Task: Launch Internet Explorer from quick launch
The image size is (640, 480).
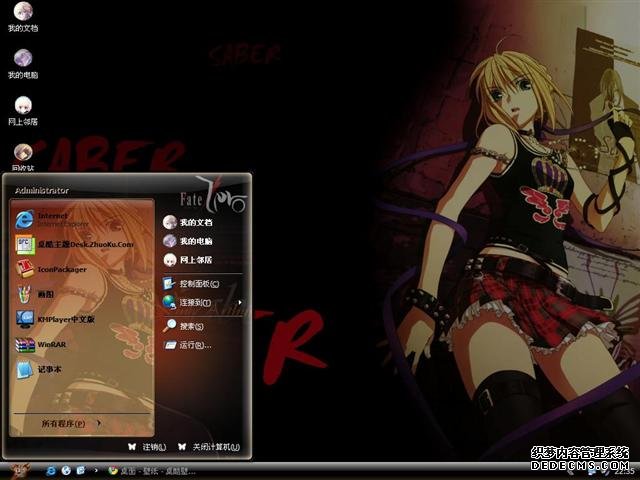Action: (51, 471)
